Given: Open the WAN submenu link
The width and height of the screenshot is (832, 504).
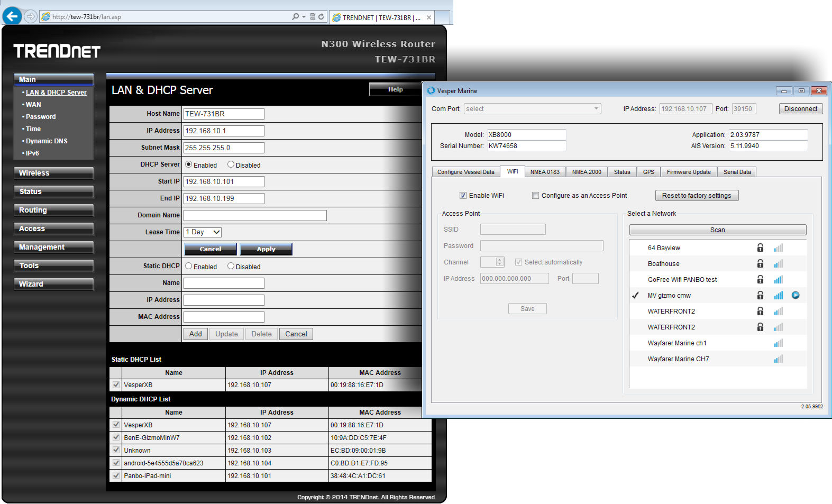Looking at the screenshot, I should (x=33, y=105).
